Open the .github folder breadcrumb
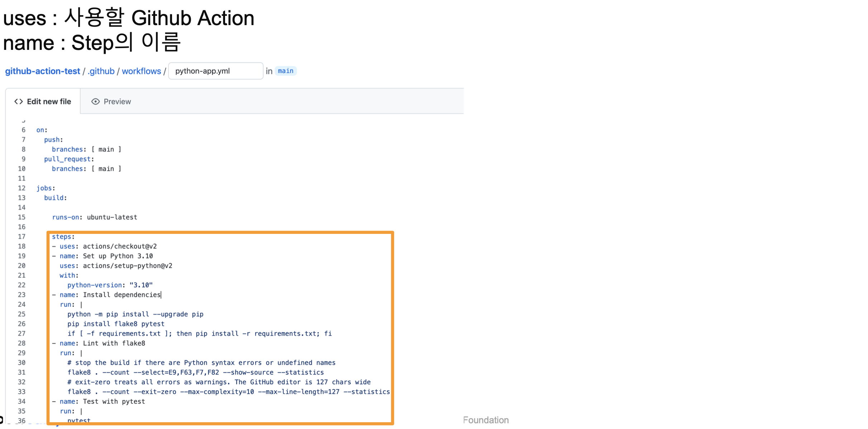868x429 pixels. point(101,71)
